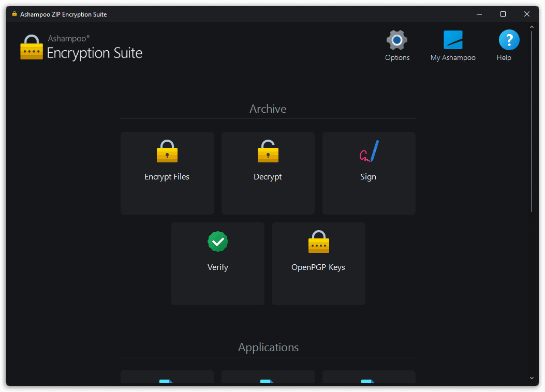Click the Ashampoo Encryption Suite logo

[81, 47]
